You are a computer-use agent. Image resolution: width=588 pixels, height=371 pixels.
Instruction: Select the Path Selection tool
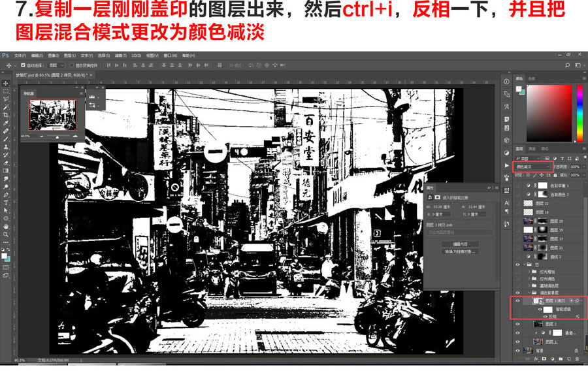[6, 210]
